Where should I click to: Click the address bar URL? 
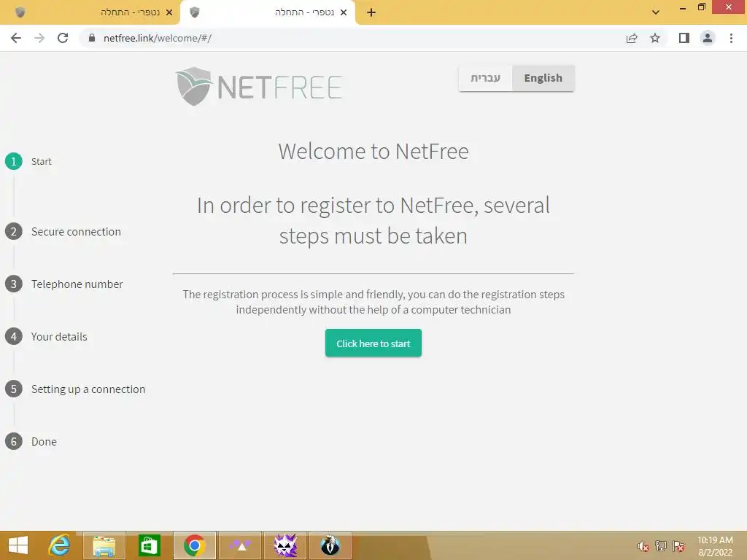(158, 38)
